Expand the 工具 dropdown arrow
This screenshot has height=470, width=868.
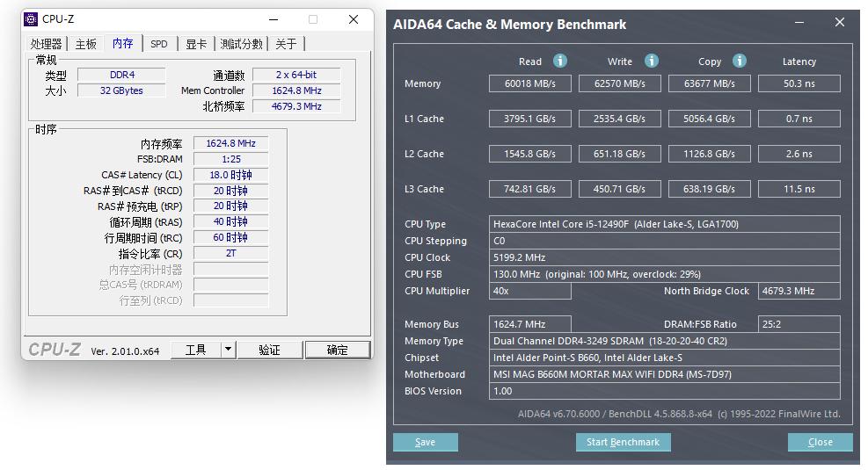[228, 350]
